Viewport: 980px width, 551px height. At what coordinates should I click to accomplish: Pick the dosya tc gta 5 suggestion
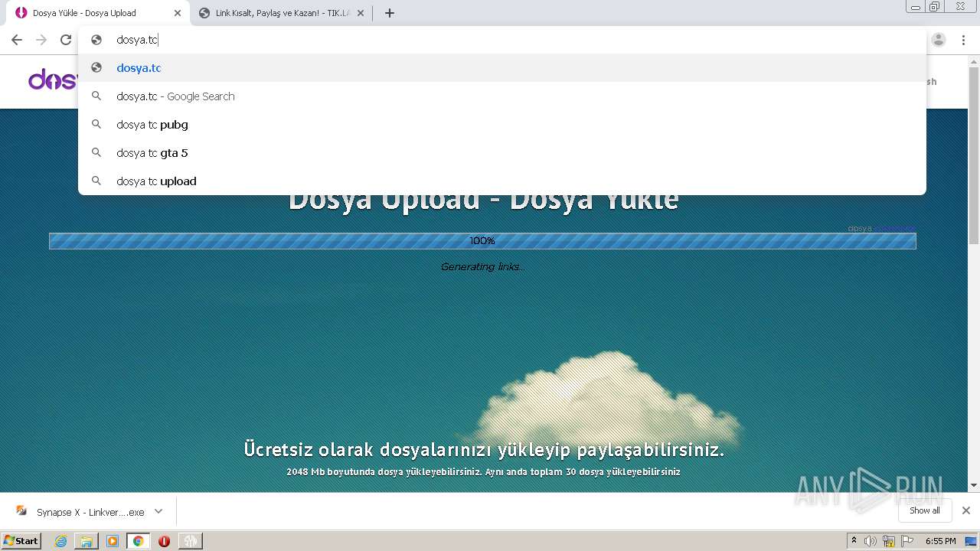click(502, 153)
